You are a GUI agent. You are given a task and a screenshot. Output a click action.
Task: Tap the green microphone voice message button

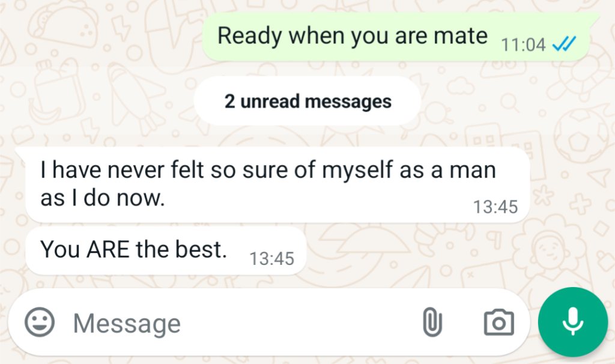573,322
